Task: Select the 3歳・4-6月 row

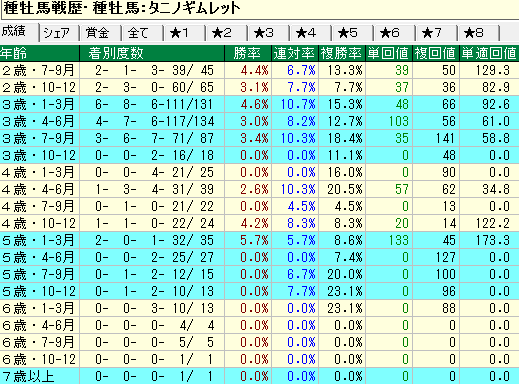Action: pos(259,121)
